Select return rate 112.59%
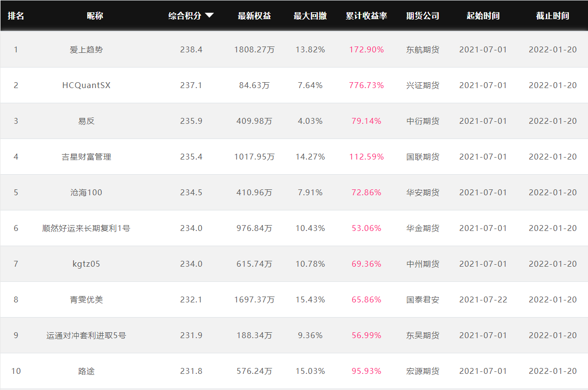 [366, 157]
